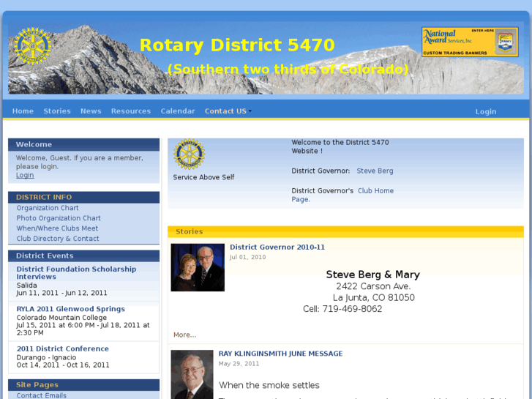532x399 pixels.
Task: Click the Site Pages panel header
Action: tap(84, 385)
